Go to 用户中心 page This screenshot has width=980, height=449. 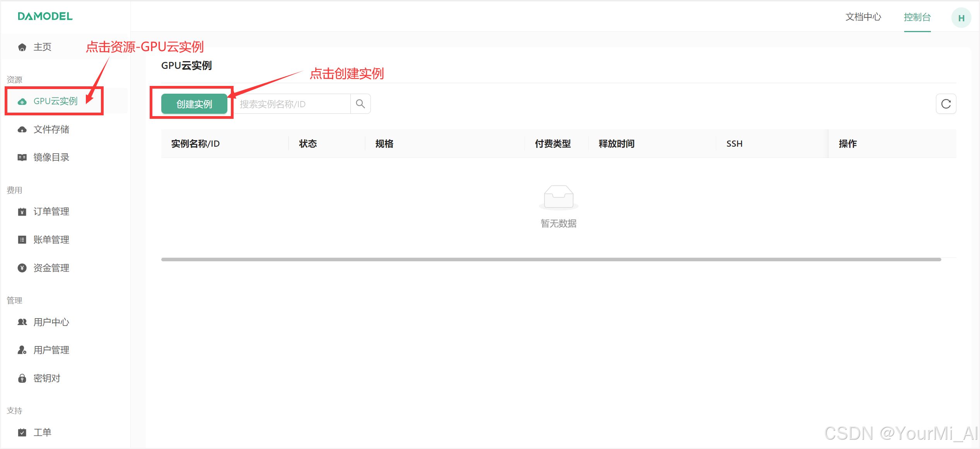click(51, 322)
